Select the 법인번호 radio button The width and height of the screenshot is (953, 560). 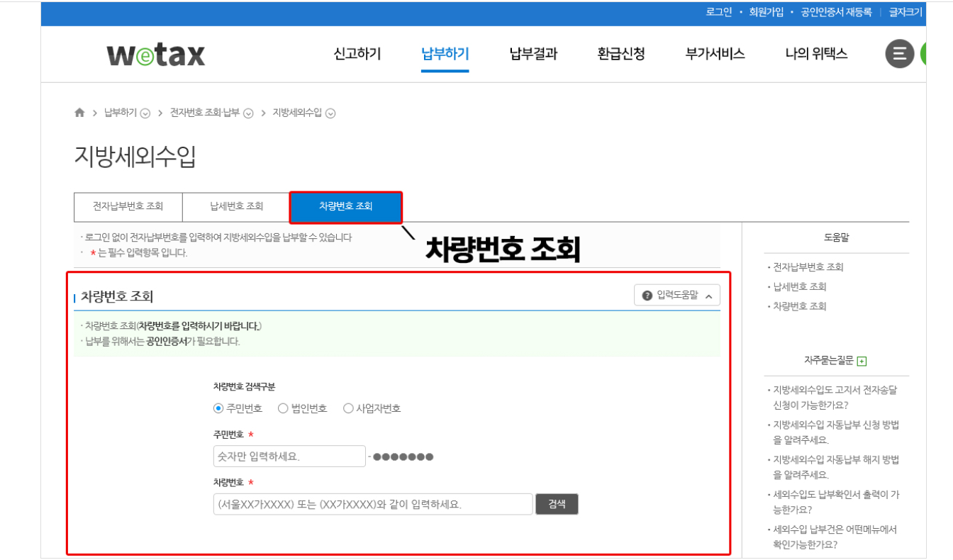pos(283,408)
